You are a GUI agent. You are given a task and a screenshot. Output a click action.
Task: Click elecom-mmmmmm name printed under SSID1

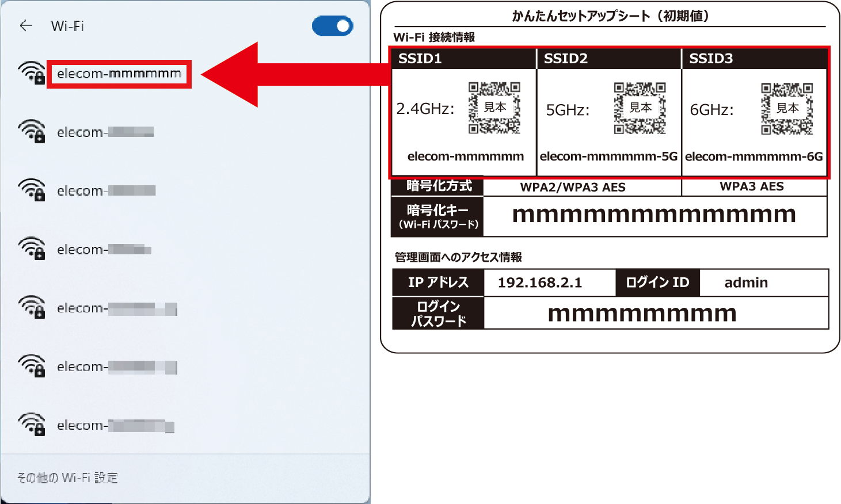pos(466,156)
